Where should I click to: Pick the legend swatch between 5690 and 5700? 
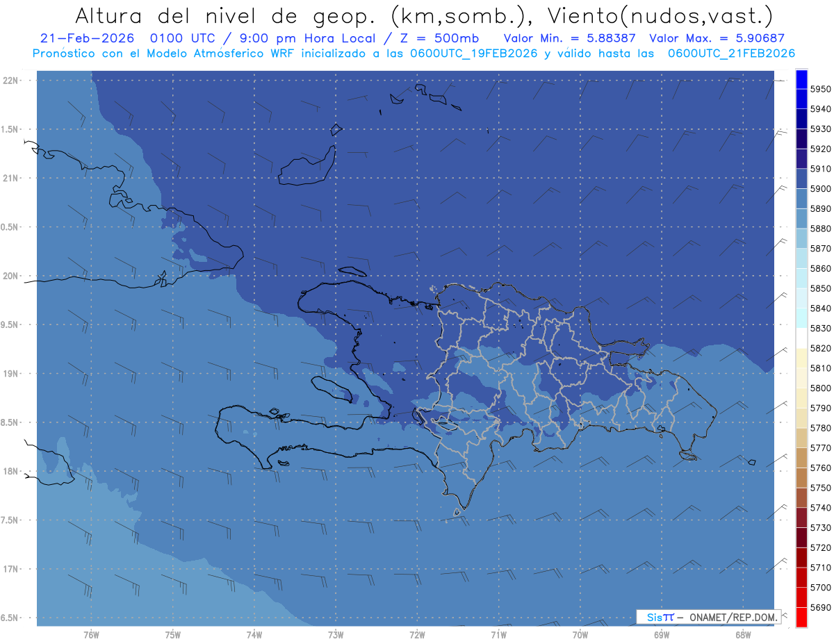[801, 597]
